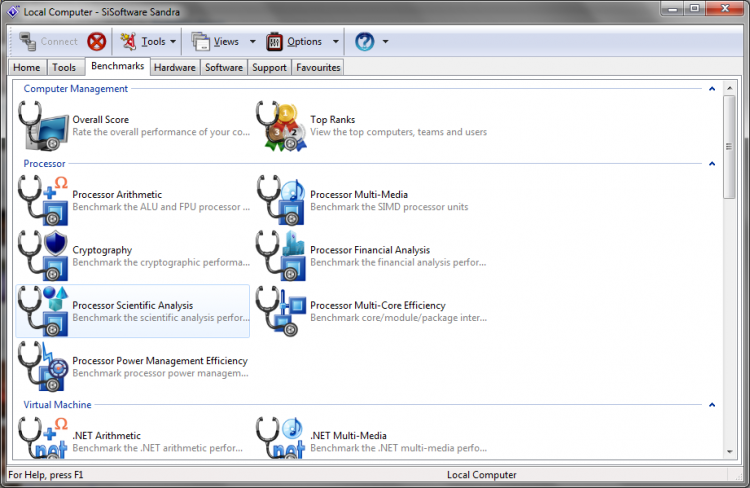Launch the .NET Multi-Media benchmark icon
This screenshot has height=488, width=750.
tap(281, 438)
